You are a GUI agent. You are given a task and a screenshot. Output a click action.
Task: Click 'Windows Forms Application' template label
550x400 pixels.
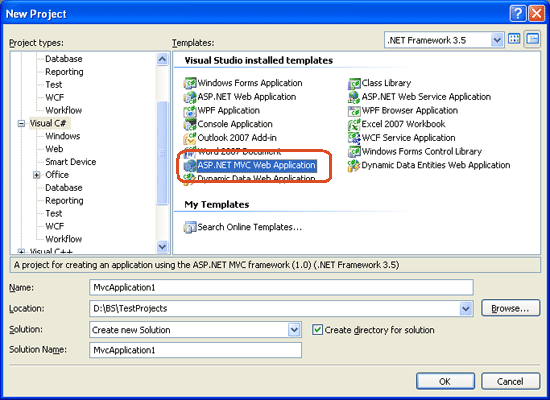[x=250, y=83]
